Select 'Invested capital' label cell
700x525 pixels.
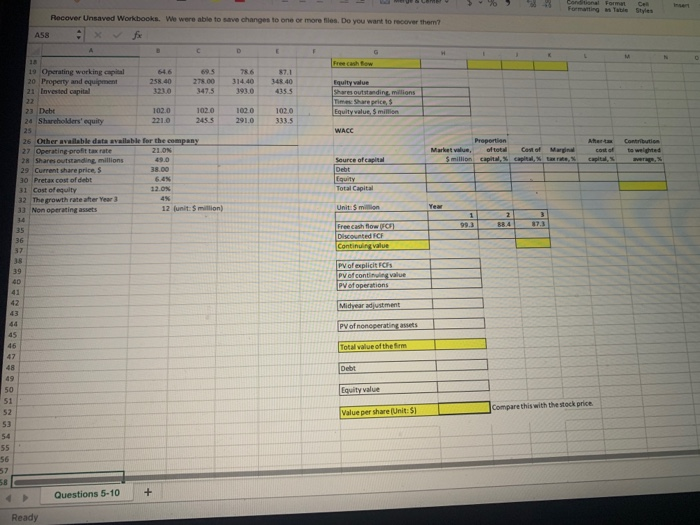[x=88, y=91]
